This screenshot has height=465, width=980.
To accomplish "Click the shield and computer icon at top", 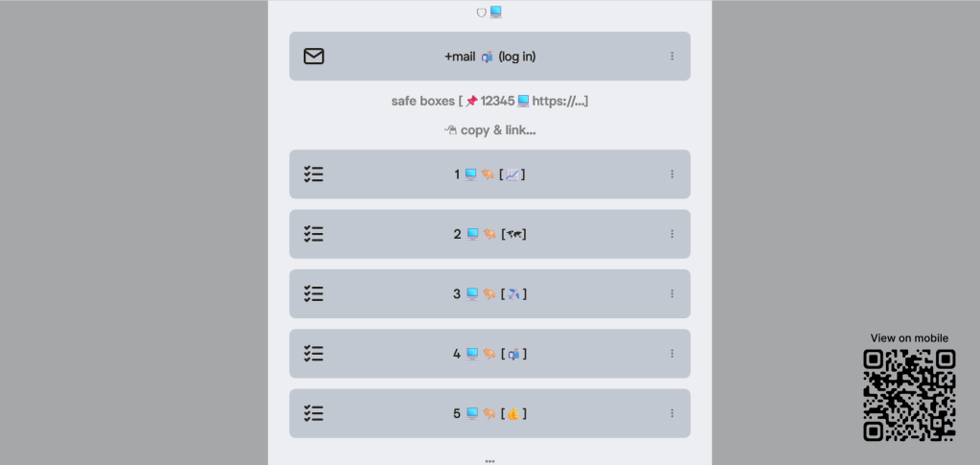I will click(x=490, y=12).
